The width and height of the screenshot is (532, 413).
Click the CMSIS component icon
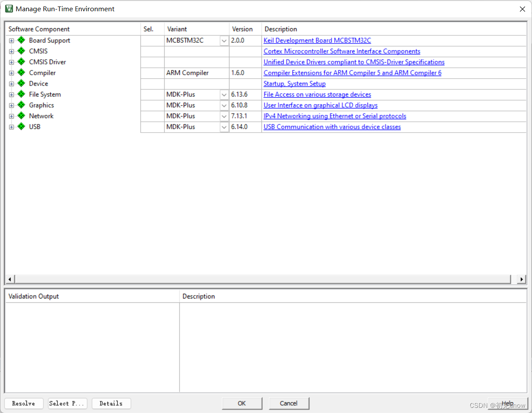21,51
